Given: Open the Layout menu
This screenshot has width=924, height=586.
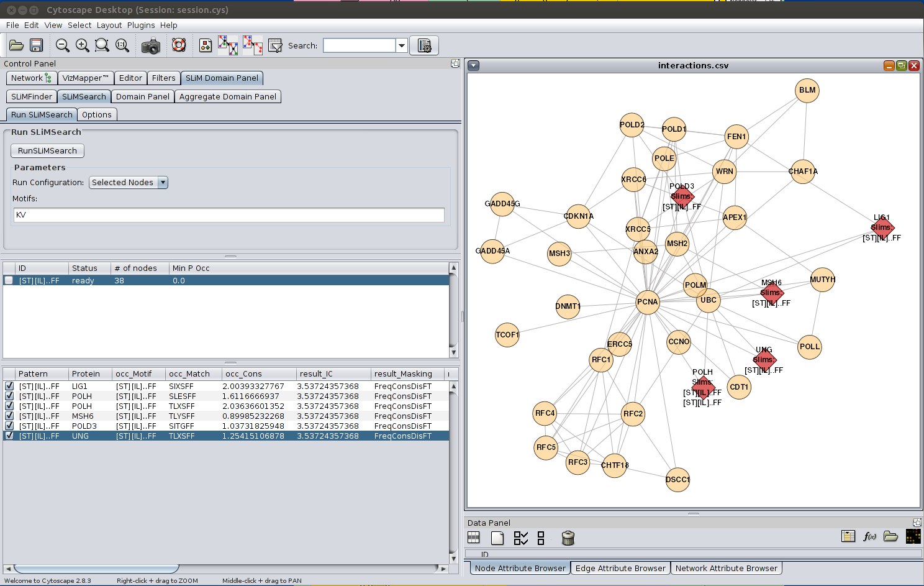Looking at the screenshot, I should click(109, 25).
